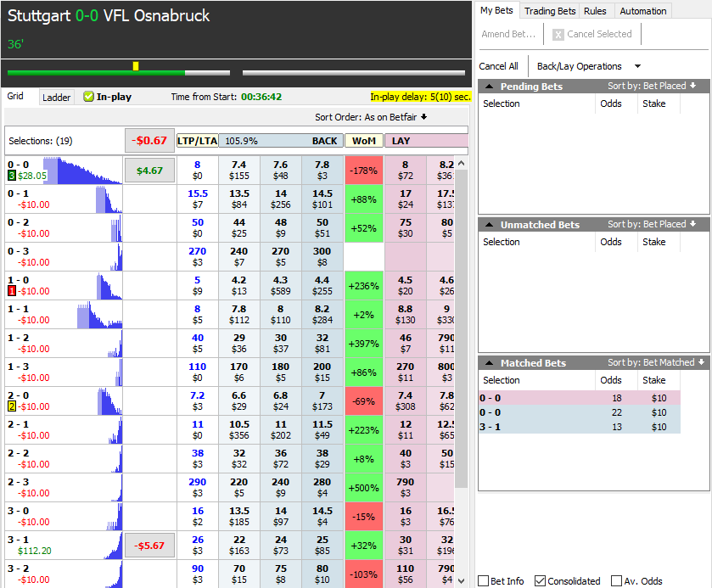
Task: Open Matched Bets sort by Bet Matched
Action: click(x=656, y=362)
